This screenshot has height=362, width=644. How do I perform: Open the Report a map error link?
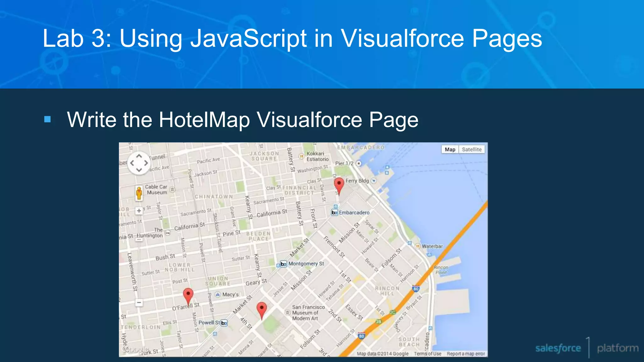pyautogui.click(x=466, y=354)
